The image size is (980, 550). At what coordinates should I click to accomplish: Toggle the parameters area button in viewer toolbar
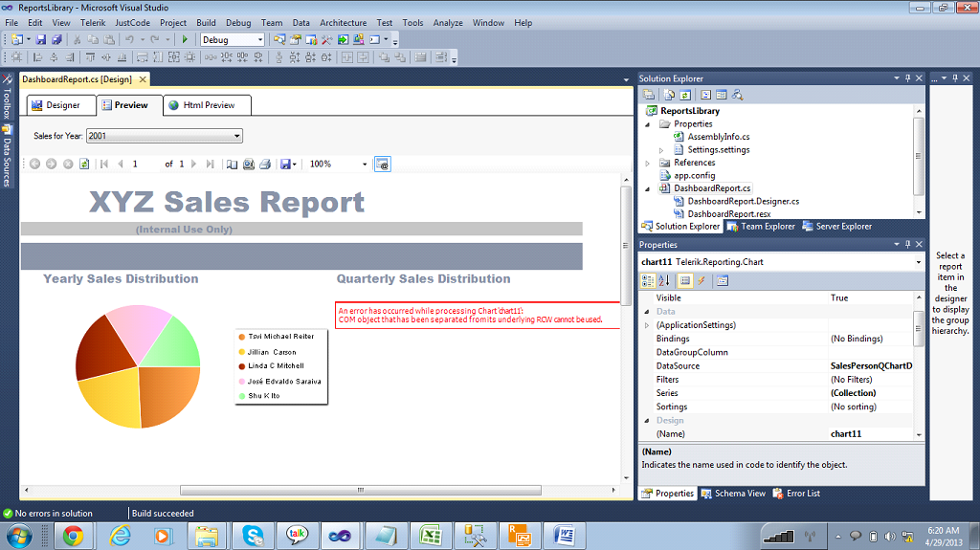[x=383, y=164]
